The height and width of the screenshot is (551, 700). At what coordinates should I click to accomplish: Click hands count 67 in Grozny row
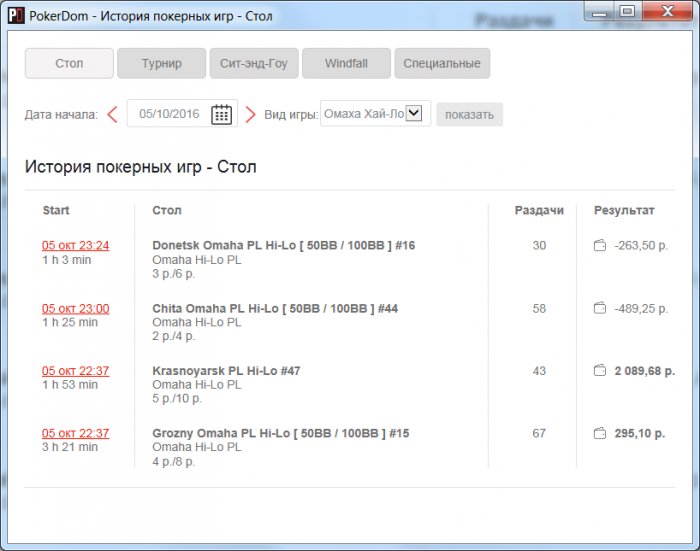(x=539, y=434)
